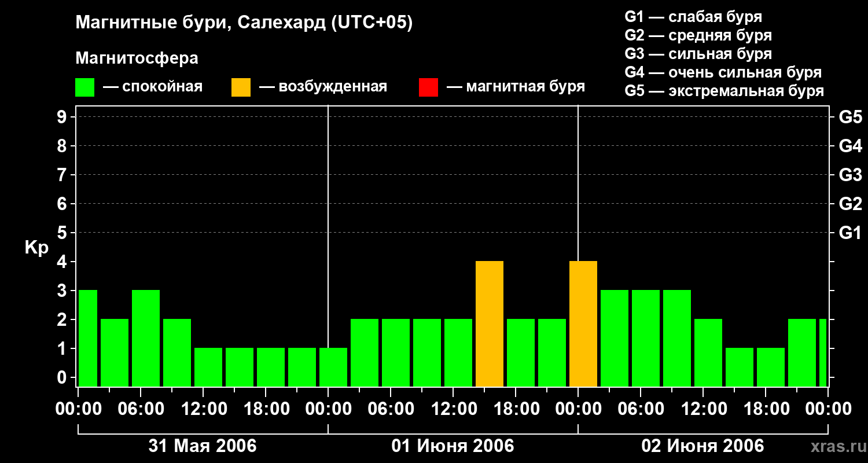868x463 pixels.
Task: Click the '02 Июня 2006' date label
Action: [703, 446]
